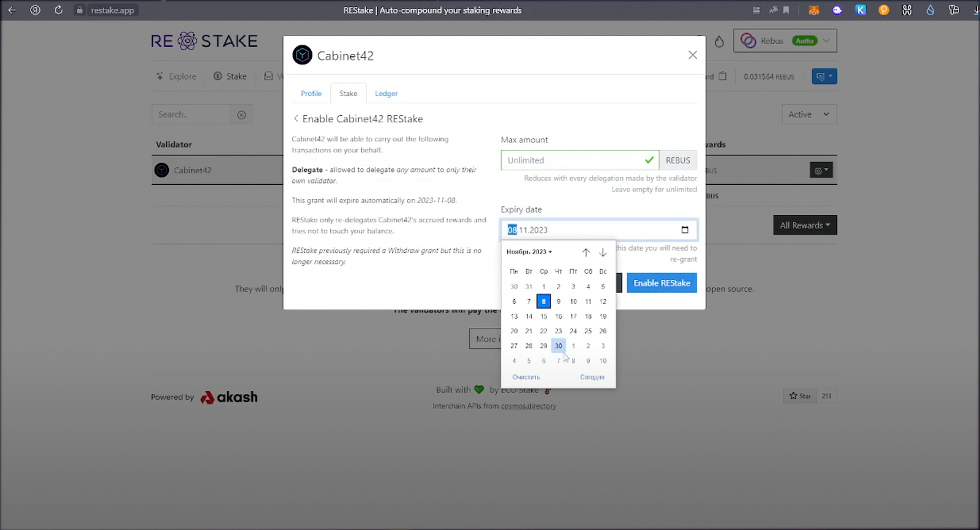980x530 pixels.
Task: Click the REStake atom logo
Action: tap(187, 41)
